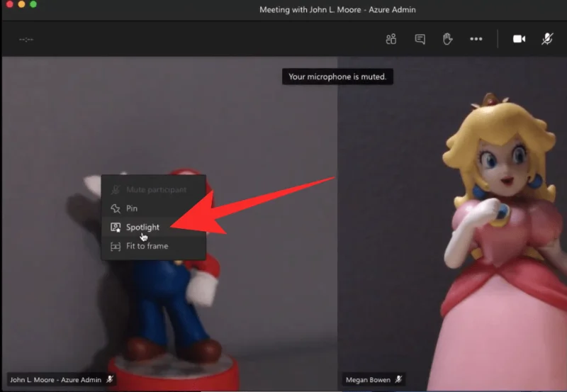This screenshot has height=392, width=567.
Task: Click the meeting duration timer
Action: (26, 40)
